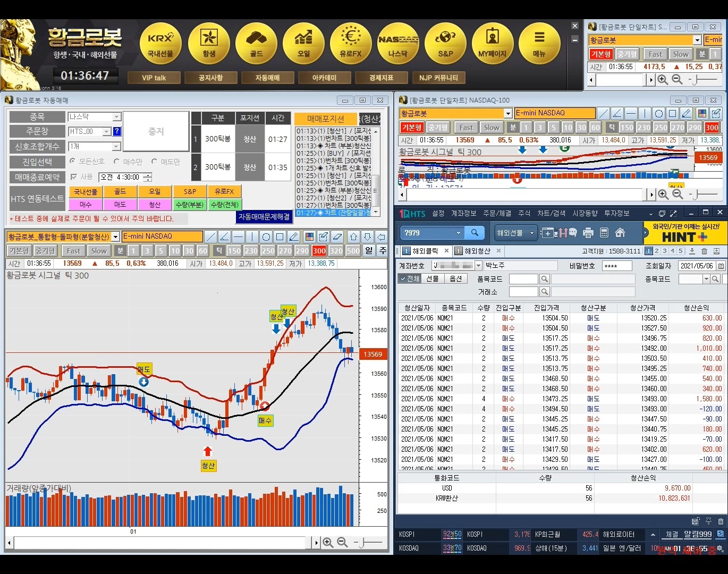
Task: Open the 국내선물 KRX round icon
Action: [x=160, y=44]
